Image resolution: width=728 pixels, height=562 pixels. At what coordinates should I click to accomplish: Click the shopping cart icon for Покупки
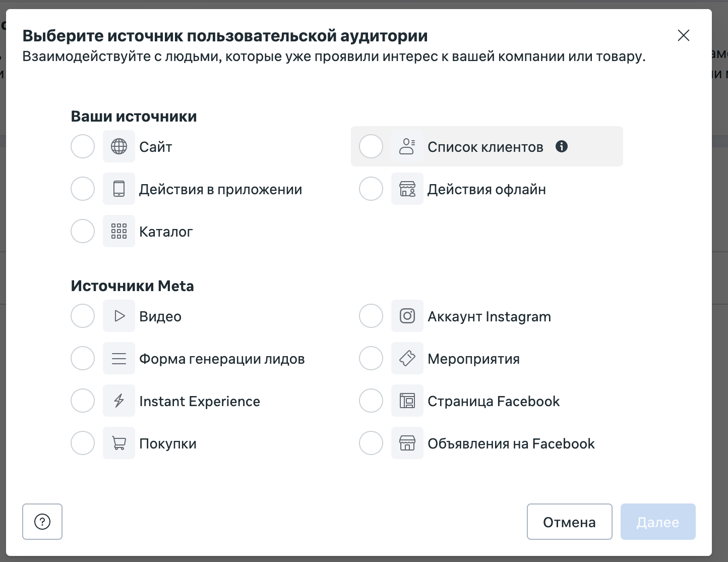(119, 443)
